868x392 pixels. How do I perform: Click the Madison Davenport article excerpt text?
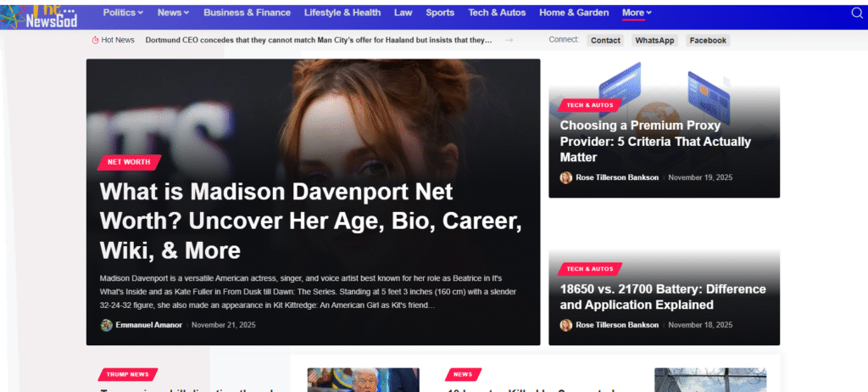[x=309, y=292]
